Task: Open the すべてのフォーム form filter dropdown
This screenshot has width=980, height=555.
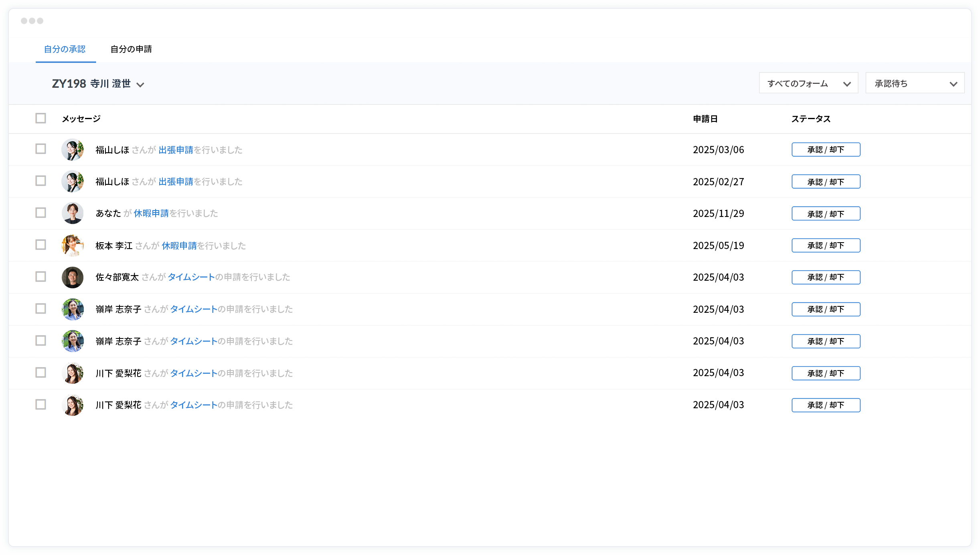Action: [x=808, y=83]
